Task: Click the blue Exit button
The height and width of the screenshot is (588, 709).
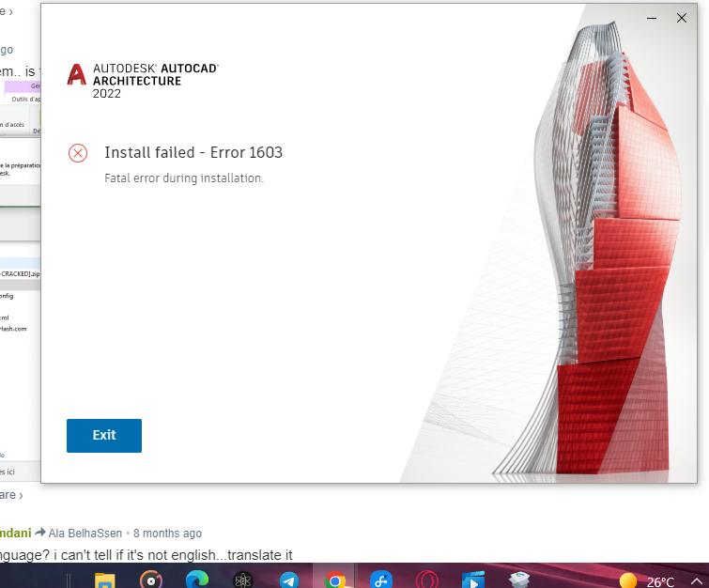Action: tap(104, 435)
